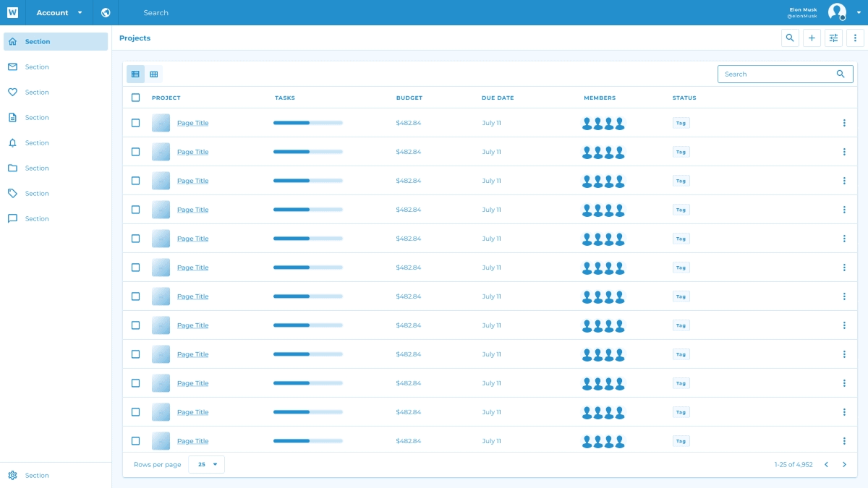The image size is (868, 488).
Task: Expand the Account dropdown in top bar
Action: pos(59,12)
